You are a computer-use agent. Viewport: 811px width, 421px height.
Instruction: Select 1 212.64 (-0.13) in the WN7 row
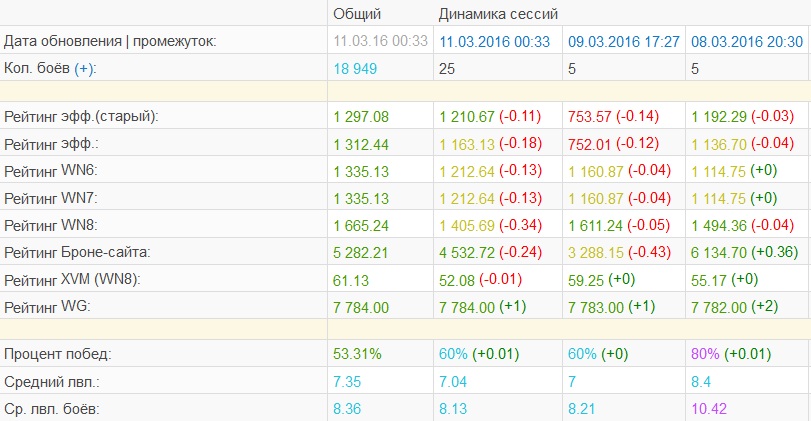[490, 199]
